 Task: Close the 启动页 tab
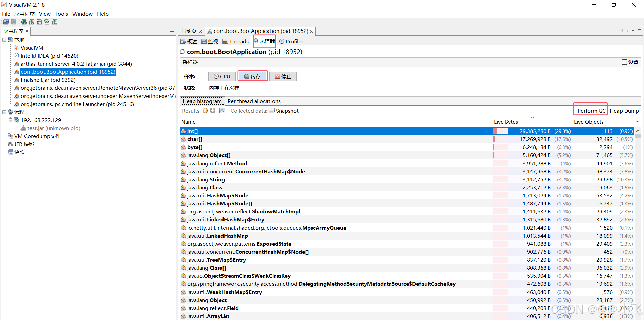(201, 31)
